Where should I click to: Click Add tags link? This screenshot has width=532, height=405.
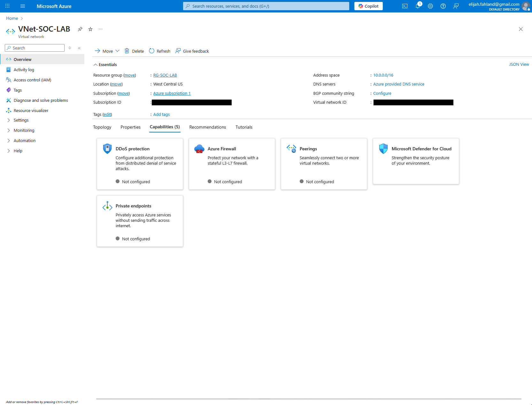click(161, 115)
